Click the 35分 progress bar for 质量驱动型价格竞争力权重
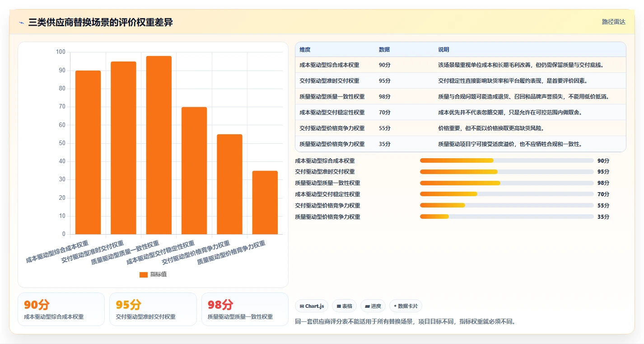Image resolution: width=644 pixels, height=344 pixels. click(x=507, y=217)
